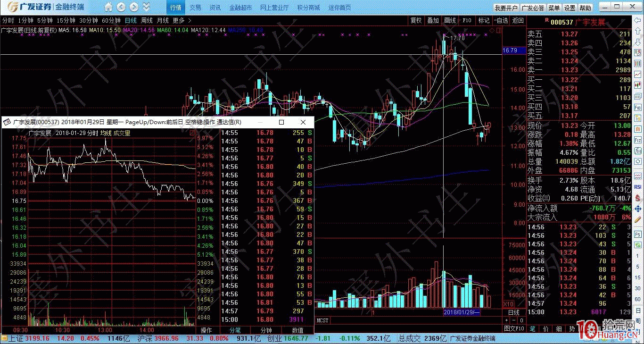This screenshot has width=644, height=344.
Task: Open the 金融超市 tab
Action: point(240,8)
